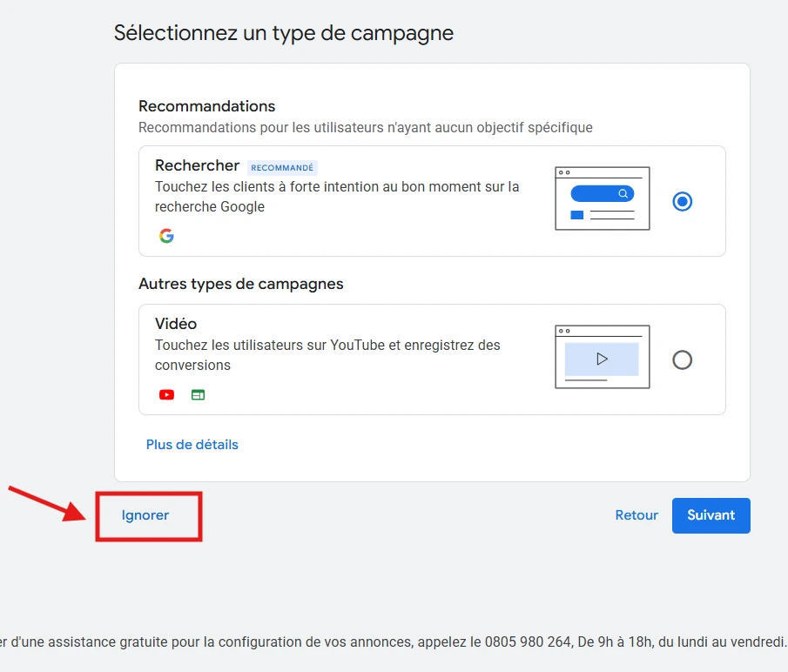Image resolution: width=788 pixels, height=672 pixels.
Task: Click the Vidéo description about YouTube conversions
Action: [327, 355]
